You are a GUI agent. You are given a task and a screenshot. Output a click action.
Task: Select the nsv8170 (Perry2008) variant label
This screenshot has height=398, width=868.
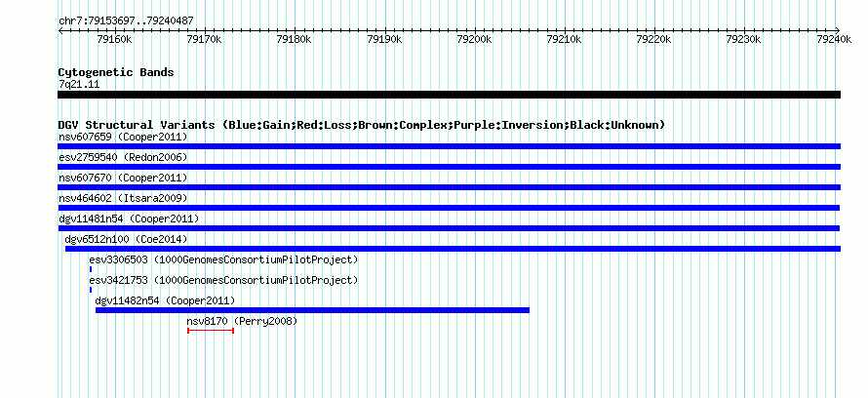click(242, 321)
